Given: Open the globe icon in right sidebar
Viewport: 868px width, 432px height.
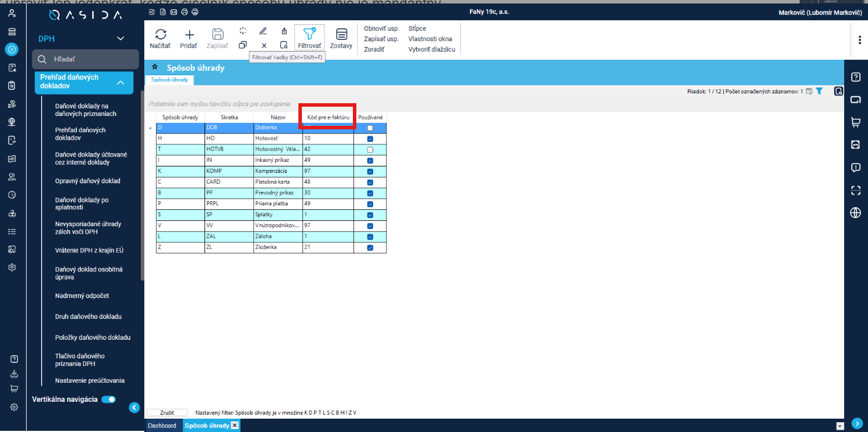Looking at the screenshot, I should coord(855,213).
